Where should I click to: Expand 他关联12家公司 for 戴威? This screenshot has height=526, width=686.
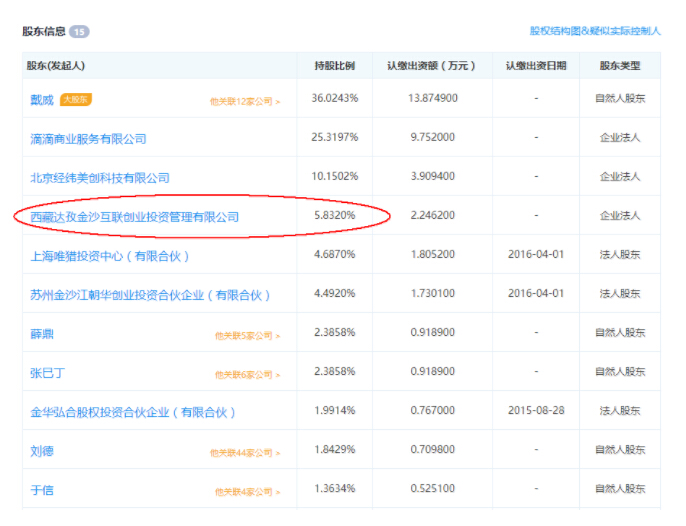[x=245, y=101]
